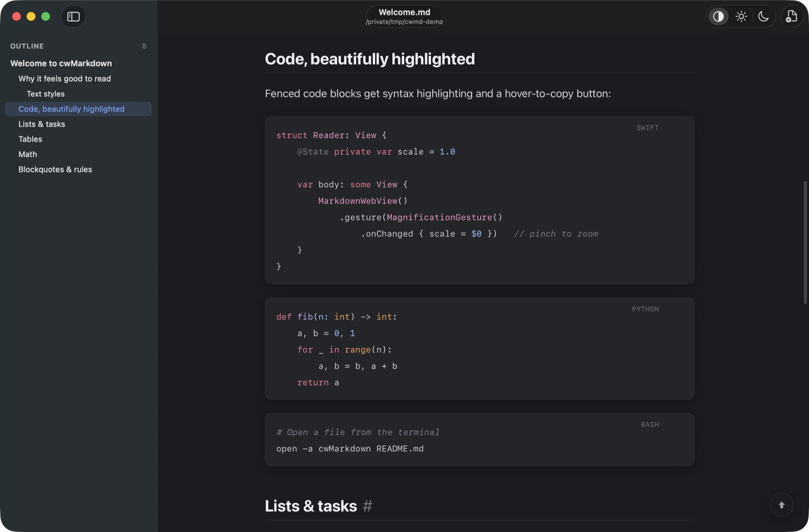
Task: Click 'def fib(n: int) -> int:' line
Action: 336,317
